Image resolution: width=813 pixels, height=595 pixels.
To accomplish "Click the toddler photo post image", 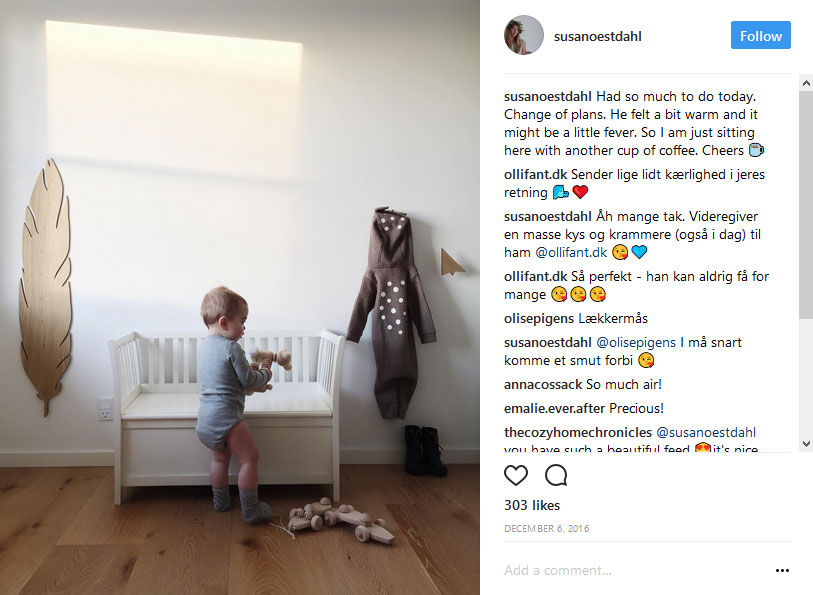I will (x=240, y=298).
